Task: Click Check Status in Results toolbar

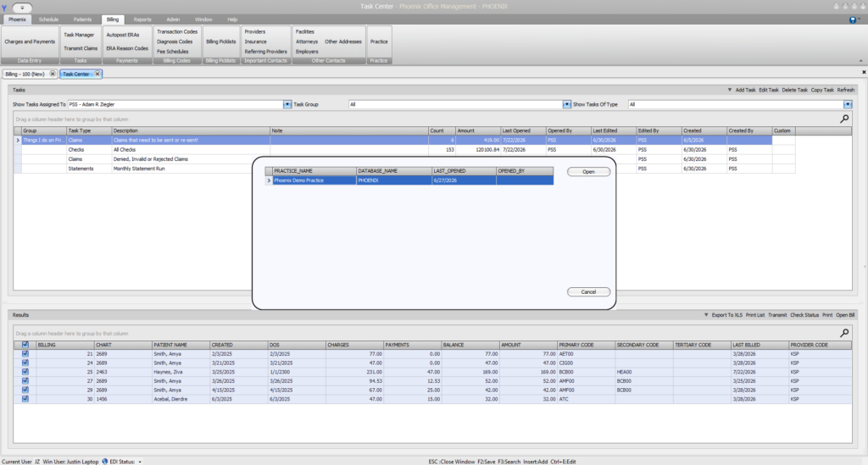Action: pos(804,315)
